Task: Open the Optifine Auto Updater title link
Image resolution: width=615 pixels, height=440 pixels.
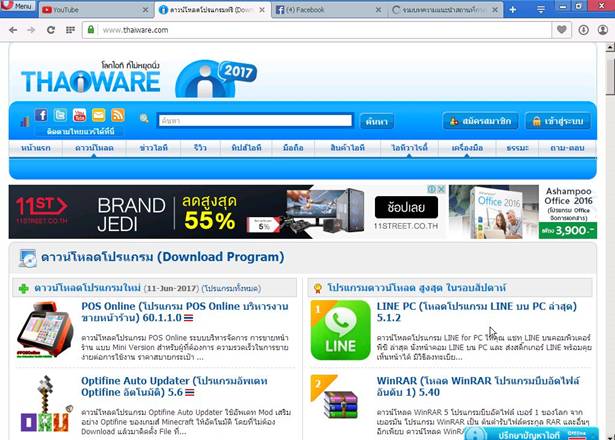Action: (x=175, y=386)
